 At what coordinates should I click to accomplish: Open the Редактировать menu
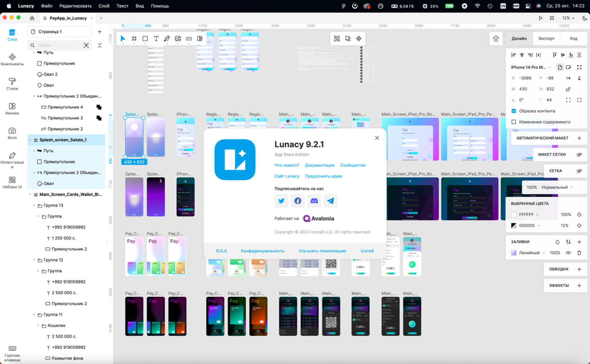(75, 6)
